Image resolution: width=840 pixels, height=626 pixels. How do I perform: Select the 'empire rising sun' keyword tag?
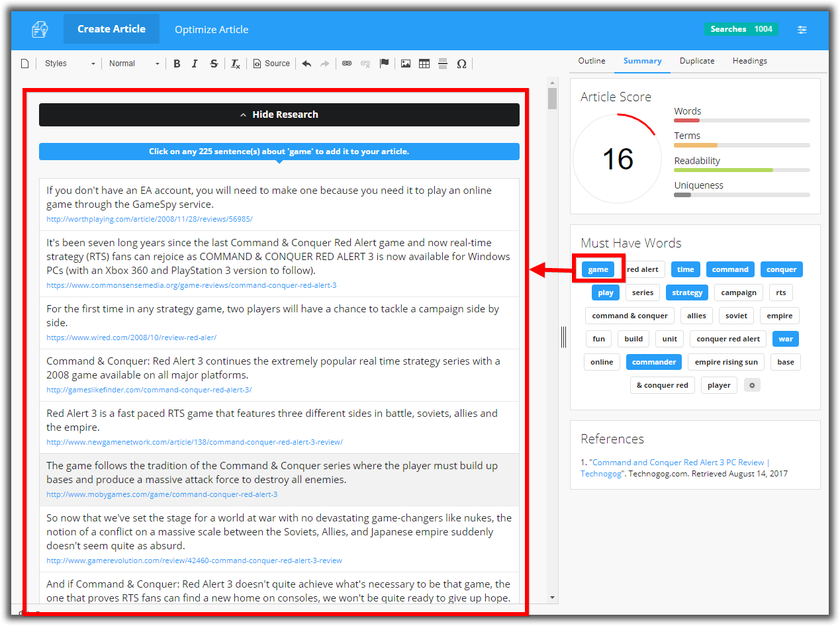(726, 362)
